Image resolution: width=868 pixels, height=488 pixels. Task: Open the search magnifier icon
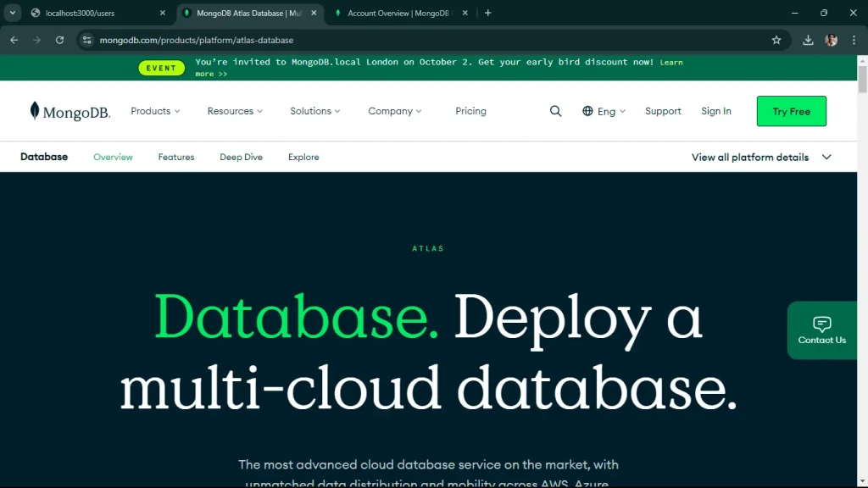click(x=555, y=111)
